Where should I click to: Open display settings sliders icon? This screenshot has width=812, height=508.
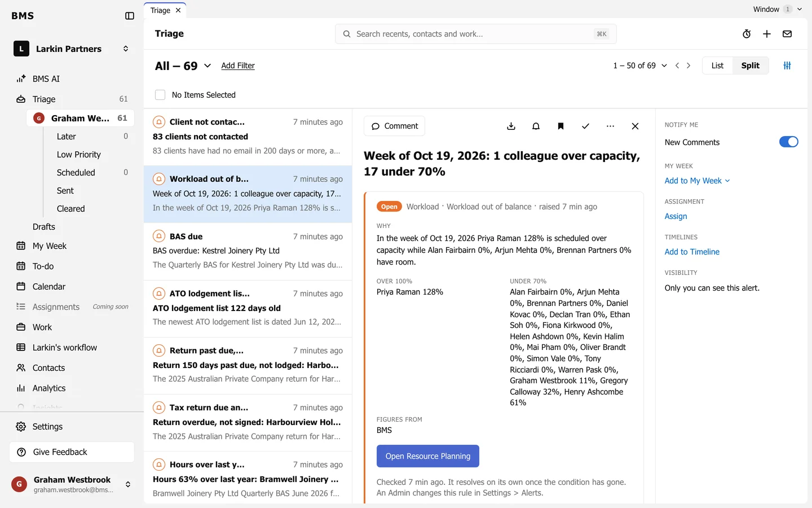[787, 65]
